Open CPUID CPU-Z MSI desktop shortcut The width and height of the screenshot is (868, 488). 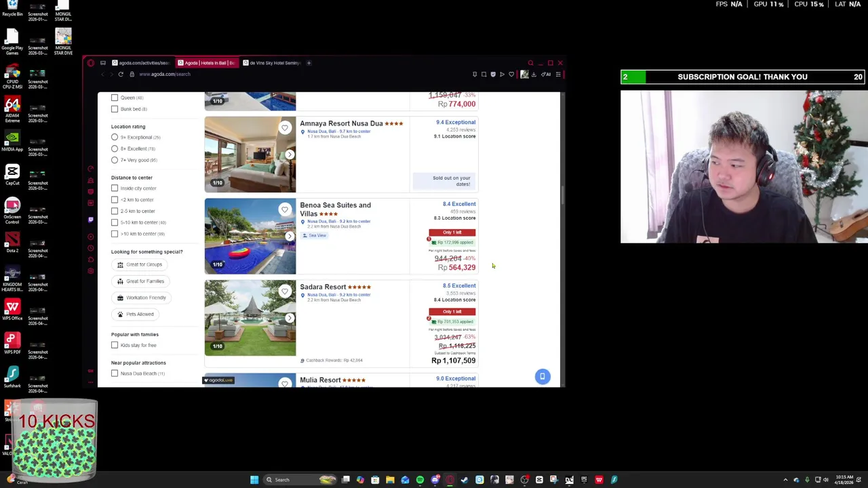12,75
